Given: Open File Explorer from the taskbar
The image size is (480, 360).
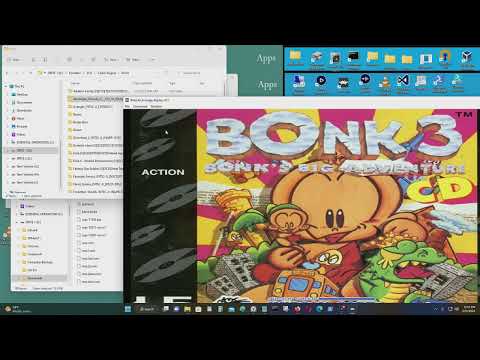Looking at the screenshot, I should click(187, 309).
